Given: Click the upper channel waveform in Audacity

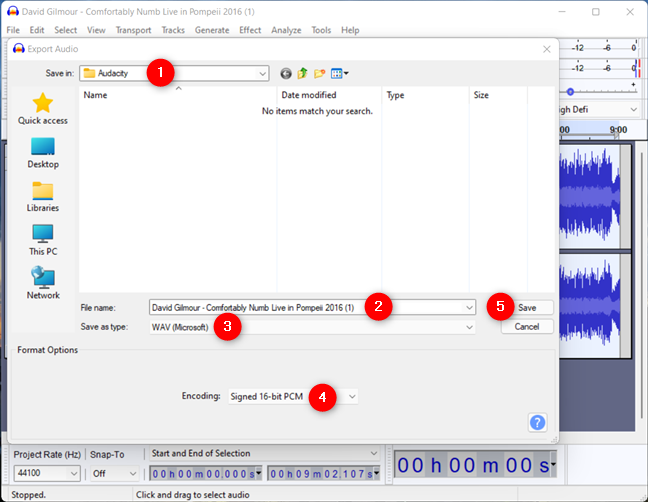Looking at the screenshot, I should (589, 196).
